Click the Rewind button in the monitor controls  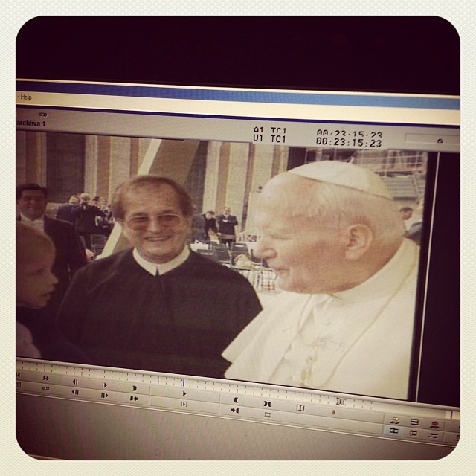click(18, 376)
